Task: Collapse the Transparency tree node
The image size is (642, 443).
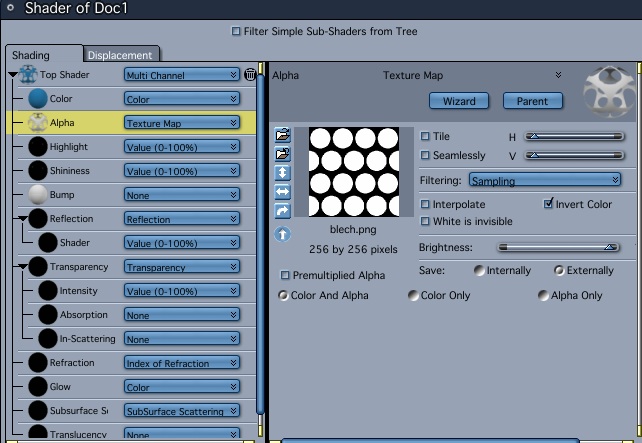Action: coord(23,267)
